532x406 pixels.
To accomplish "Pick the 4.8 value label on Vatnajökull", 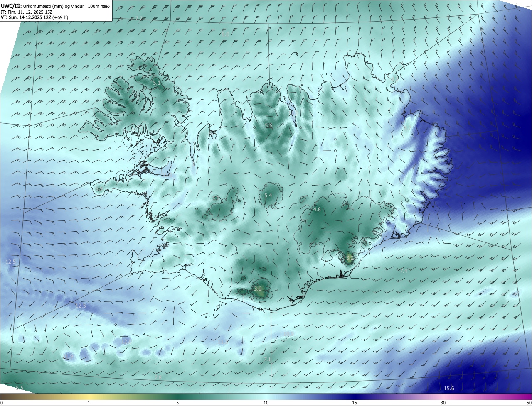I will click(317, 210).
